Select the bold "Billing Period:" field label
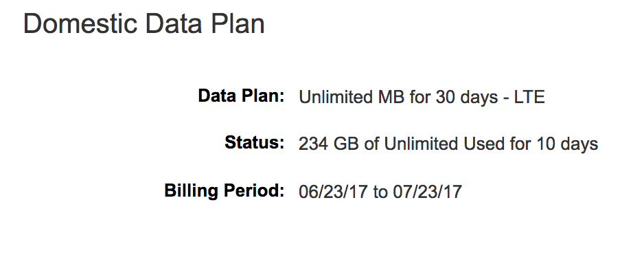 (x=225, y=191)
